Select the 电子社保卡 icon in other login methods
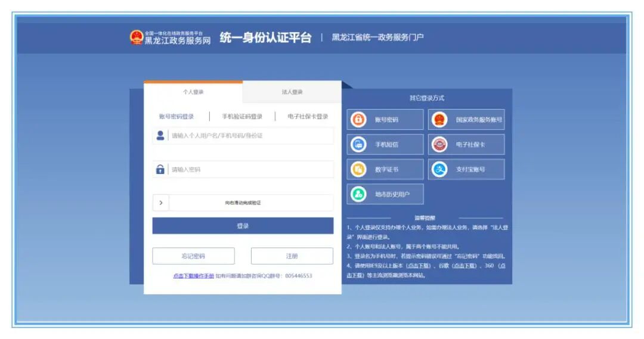644x339 pixels. pos(439,144)
